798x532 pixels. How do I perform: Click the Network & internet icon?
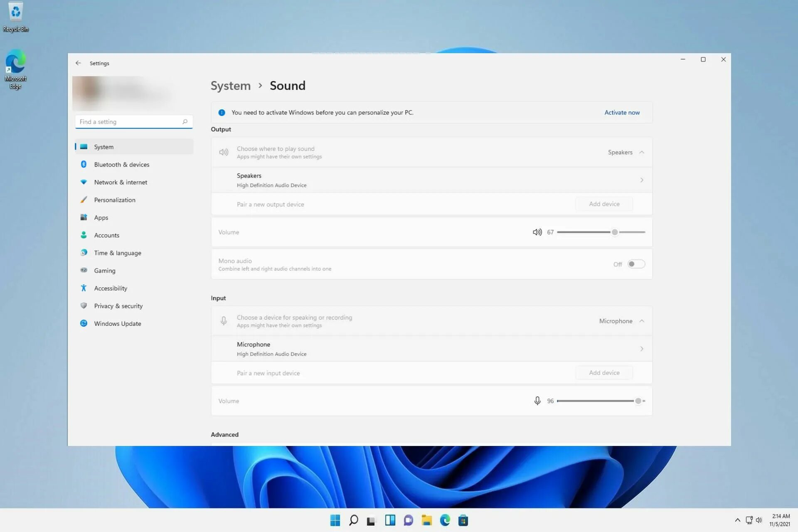click(84, 182)
